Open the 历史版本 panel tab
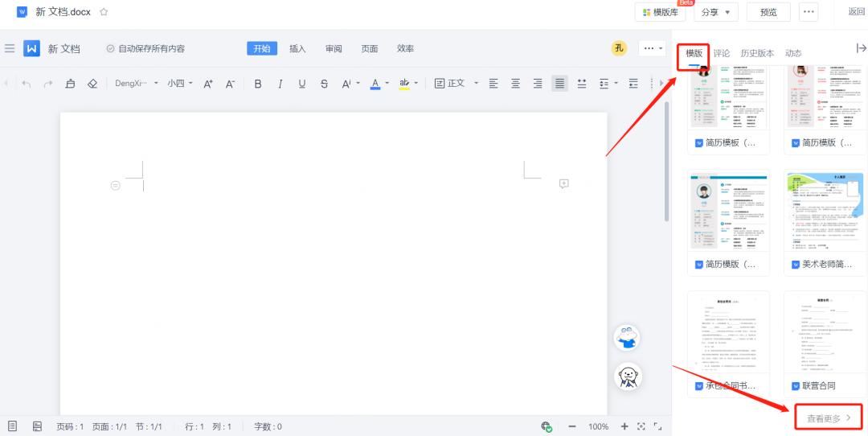The width and height of the screenshot is (868, 436). (757, 53)
